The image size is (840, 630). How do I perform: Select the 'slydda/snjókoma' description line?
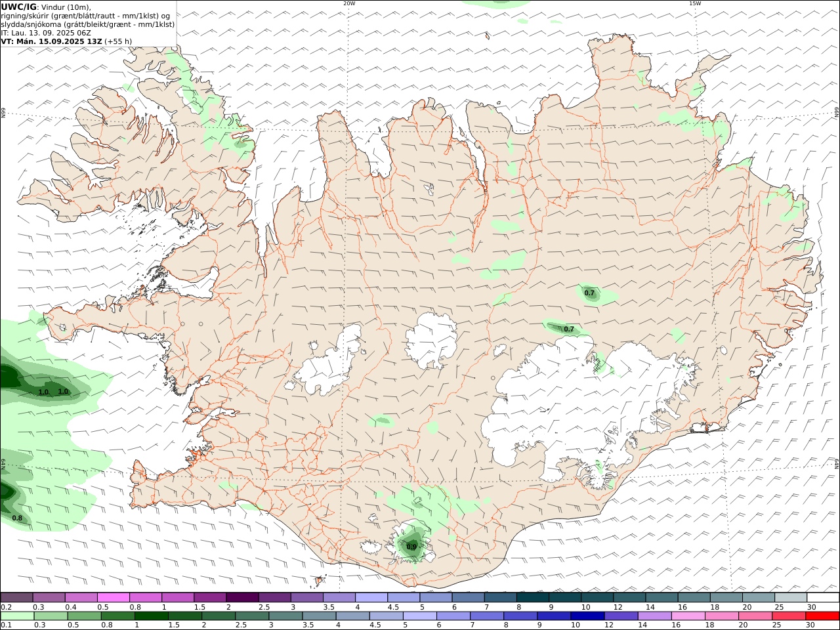pos(88,24)
